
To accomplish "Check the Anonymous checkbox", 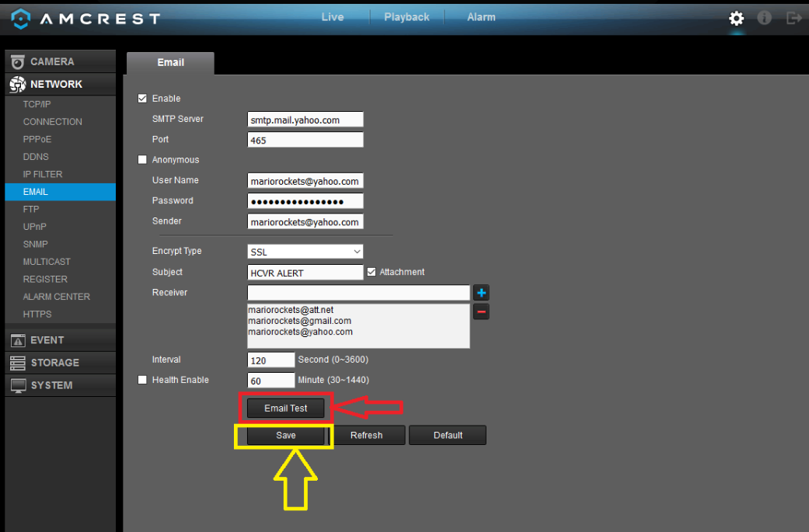I will (142, 160).
